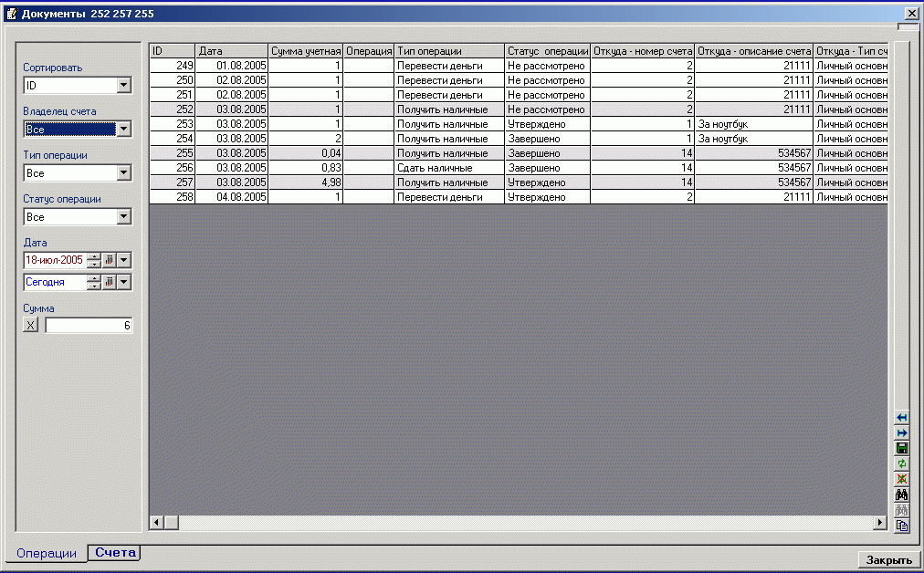The height and width of the screenshot is (573, 924).
Task: Click Утверждено status in row 253
Action: [x=548, y=124]
